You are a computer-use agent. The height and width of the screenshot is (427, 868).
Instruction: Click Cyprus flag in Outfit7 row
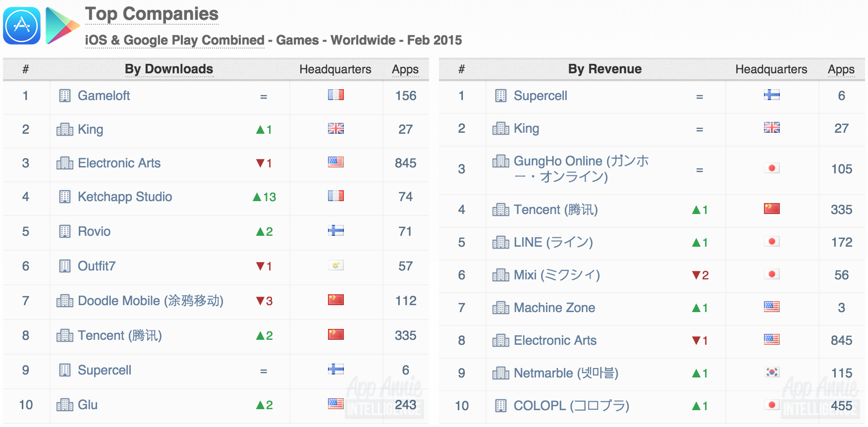point(336,265)
